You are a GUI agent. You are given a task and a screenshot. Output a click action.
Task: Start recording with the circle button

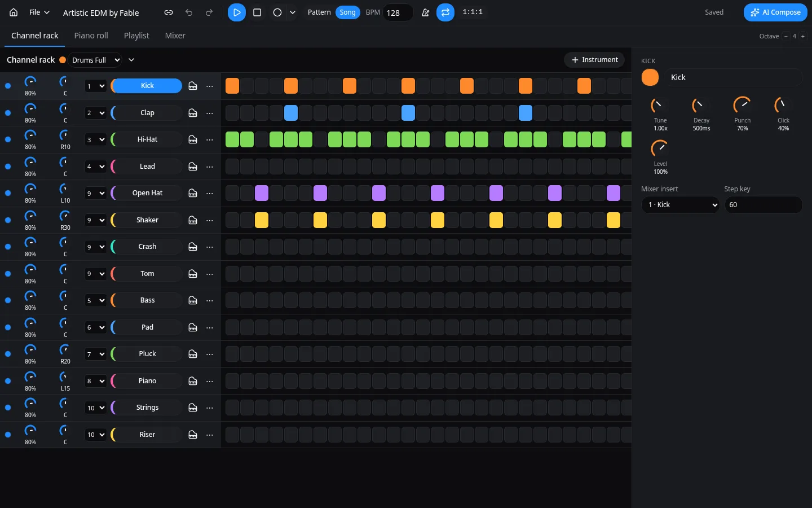coord(277,12)
